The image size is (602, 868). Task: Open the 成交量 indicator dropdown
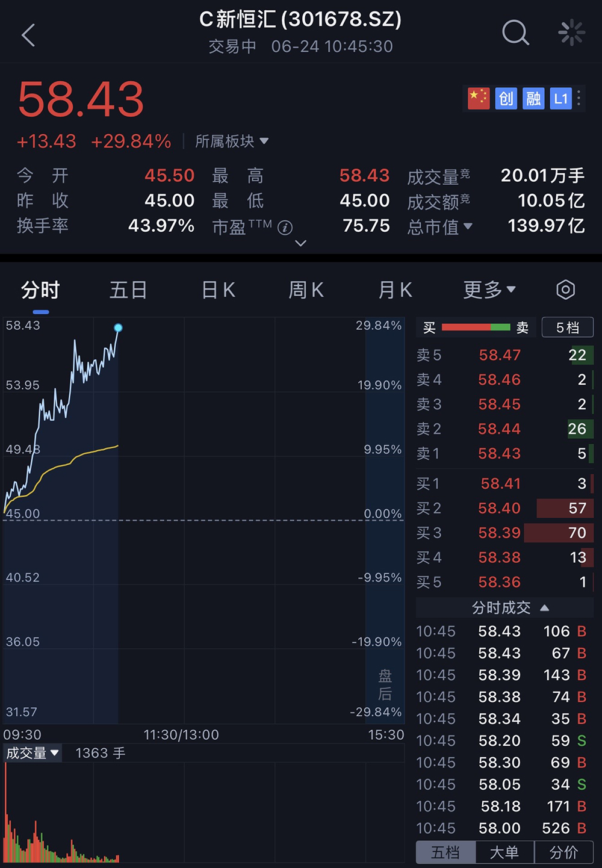pyautogui.click(x=33, y=752)
